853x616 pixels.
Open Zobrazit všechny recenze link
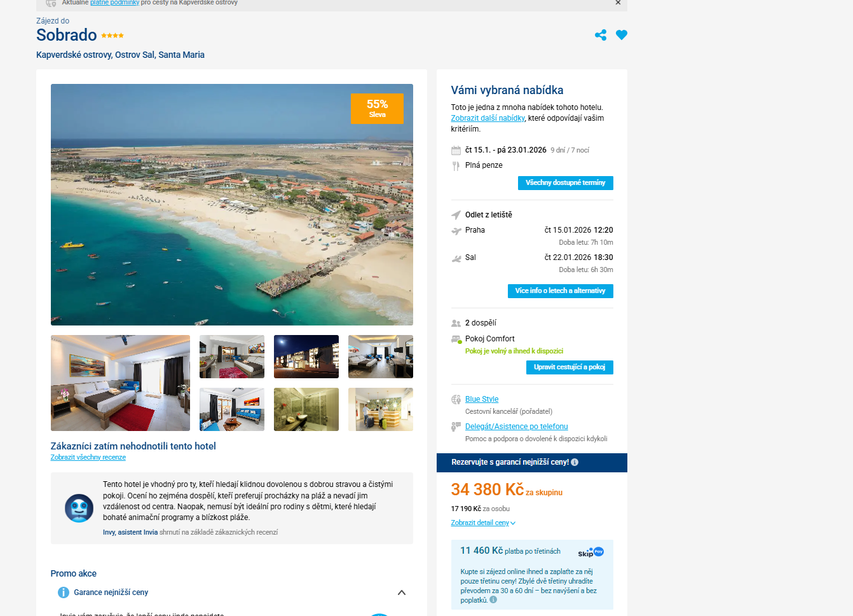pyautogui.click(x=88, y=457)
